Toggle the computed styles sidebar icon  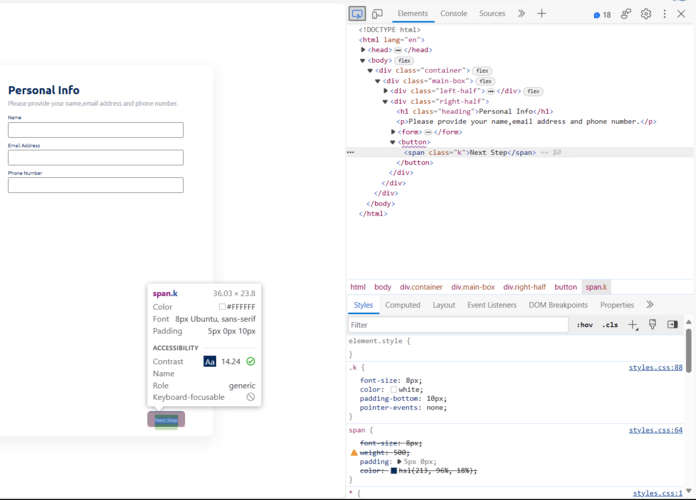[672, 325]
